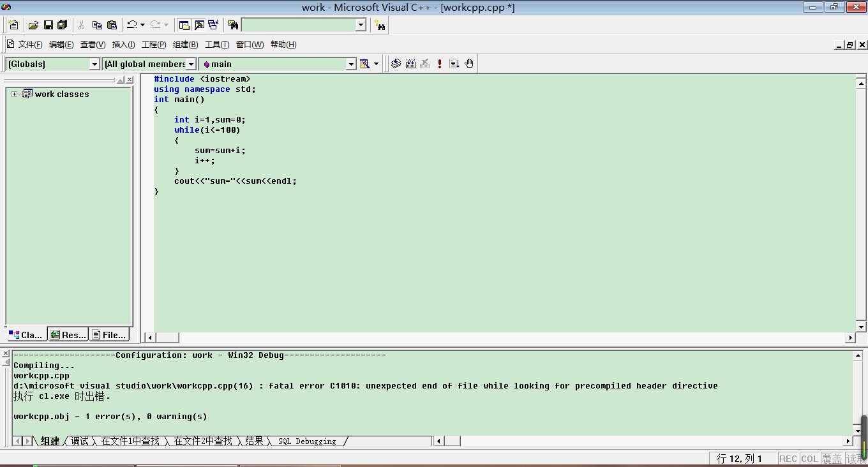Click the find text input field
The height and width of the screenshot is (467, 868).
tap(298, 25)
